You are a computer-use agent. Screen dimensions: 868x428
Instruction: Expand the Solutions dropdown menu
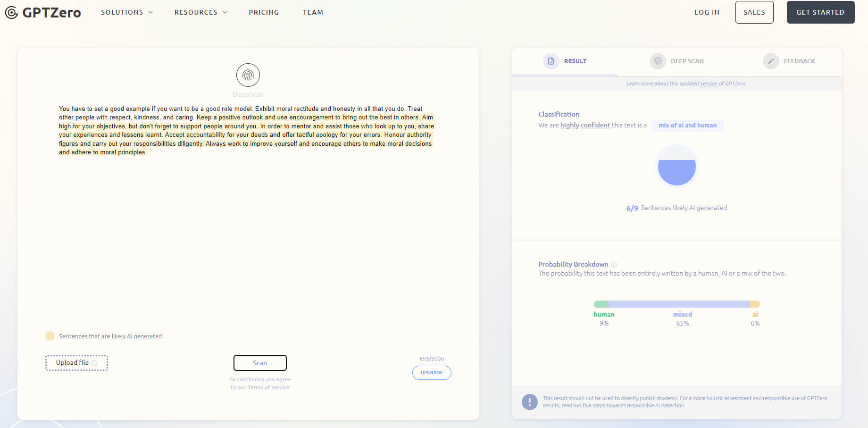tap(126, 12)
